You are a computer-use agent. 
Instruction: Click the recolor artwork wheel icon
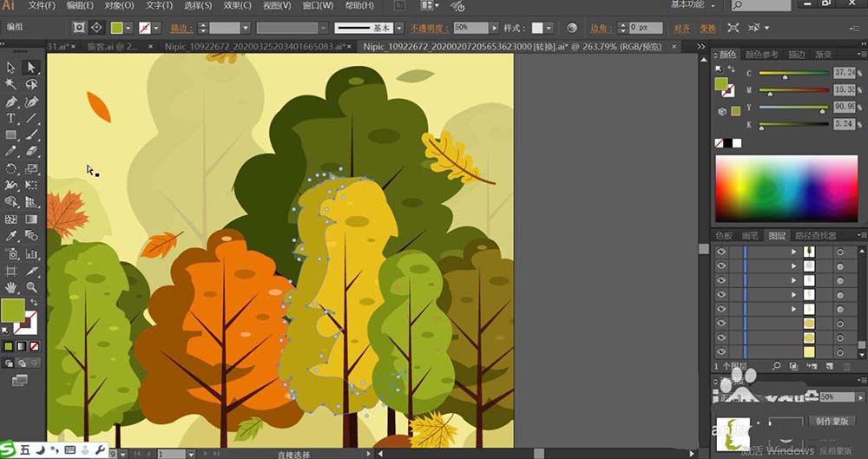[x=572, y=28]
